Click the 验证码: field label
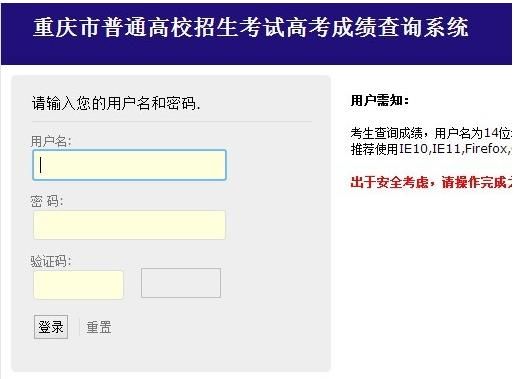The height and width of the screenshot is (379, 514). 51,261
